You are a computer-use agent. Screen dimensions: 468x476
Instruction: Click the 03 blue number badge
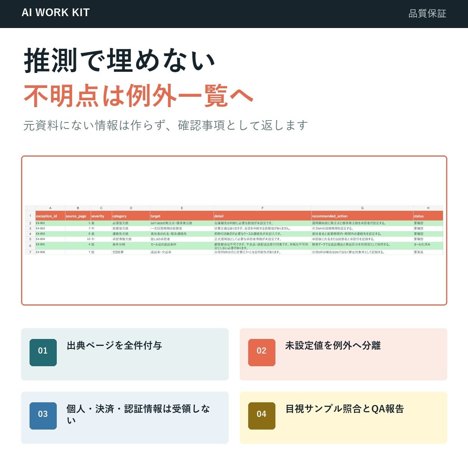(x=43, y=416)
